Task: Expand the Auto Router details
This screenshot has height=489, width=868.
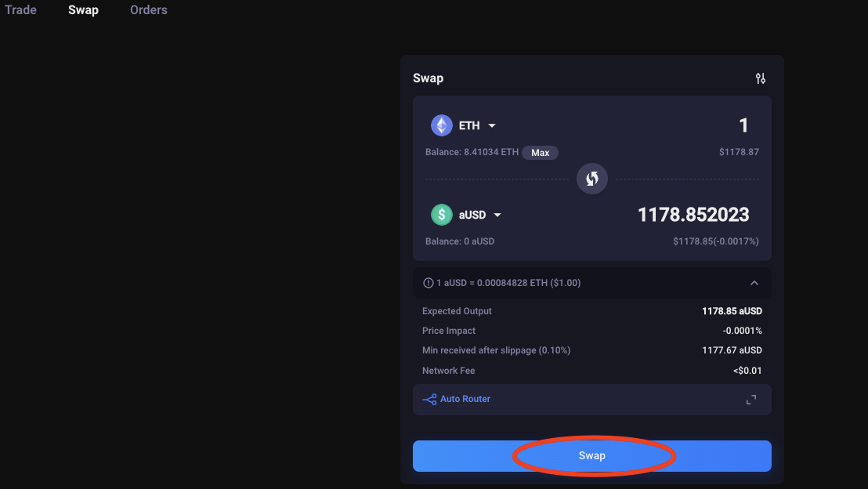Action: click(750, 400)
